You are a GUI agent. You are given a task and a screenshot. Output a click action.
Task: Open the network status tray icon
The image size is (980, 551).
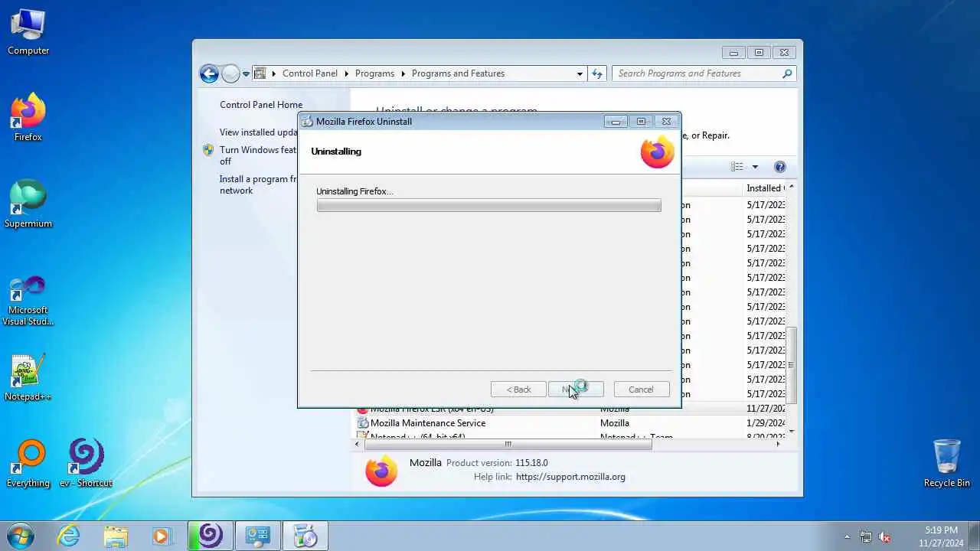866,536
